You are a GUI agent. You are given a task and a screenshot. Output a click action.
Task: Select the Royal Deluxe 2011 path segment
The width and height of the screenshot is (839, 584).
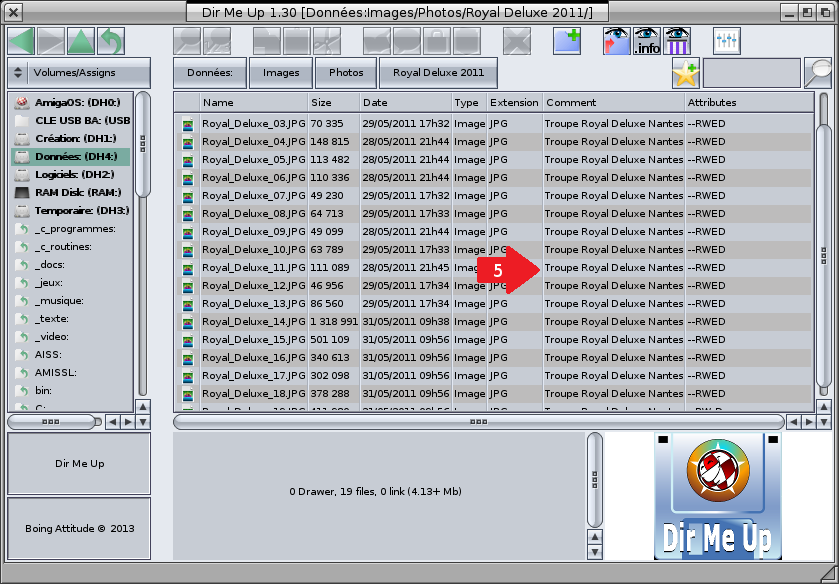click(x=438, y=73)
